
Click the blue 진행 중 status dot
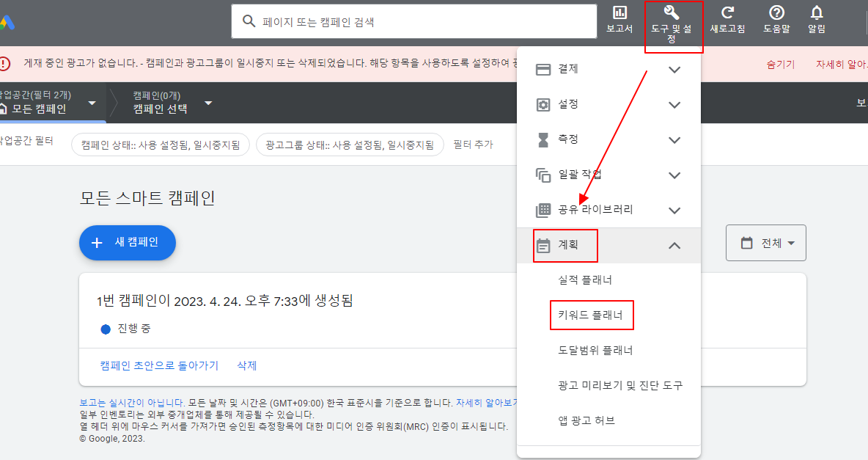(106, 329)
